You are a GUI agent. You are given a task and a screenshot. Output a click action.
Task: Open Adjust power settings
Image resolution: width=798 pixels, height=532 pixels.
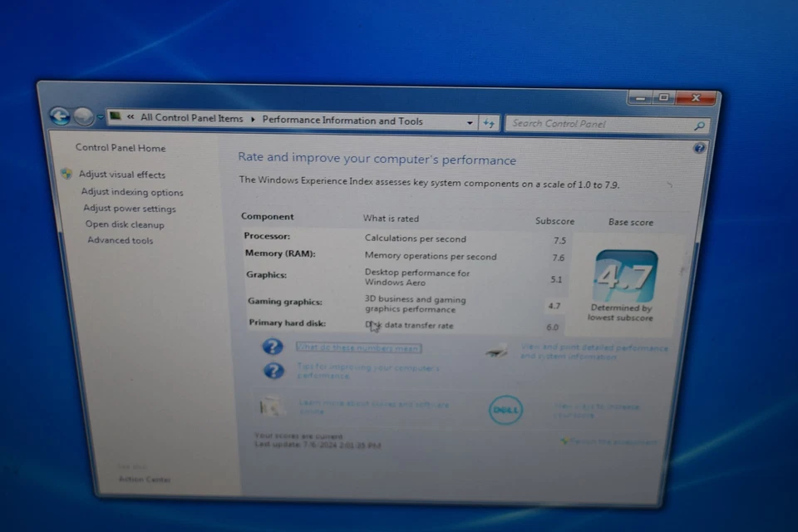pyautogui.click(x=129, y=208)
